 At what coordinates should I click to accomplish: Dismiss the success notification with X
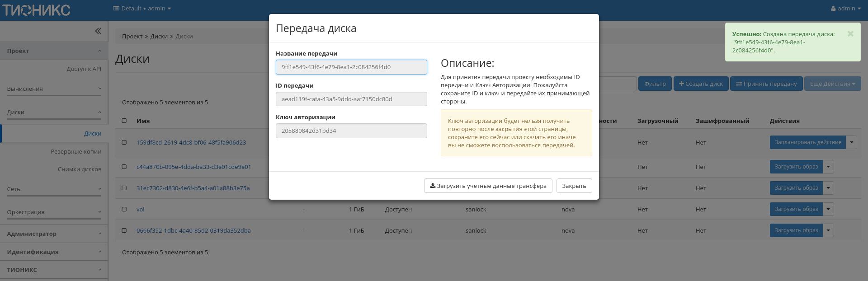(850, 34)
